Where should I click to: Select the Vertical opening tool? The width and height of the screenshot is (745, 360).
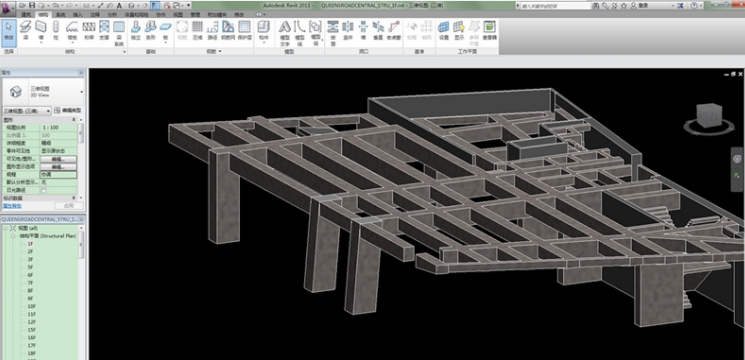(x=378, y=30)
